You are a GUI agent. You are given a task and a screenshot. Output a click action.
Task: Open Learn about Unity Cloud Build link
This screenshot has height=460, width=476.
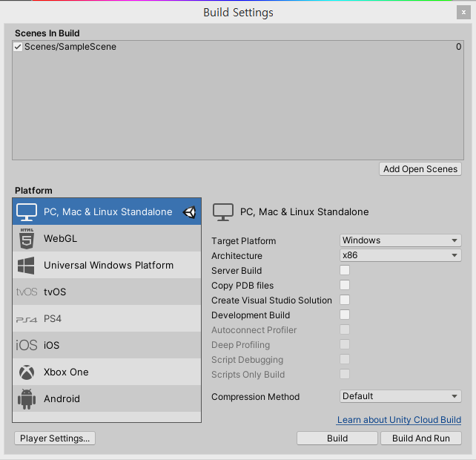[399, 420]
